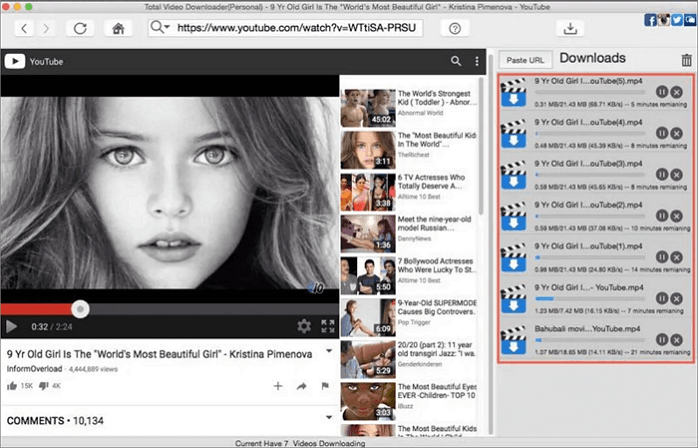Open the YouTube three-dot options menu

477,62
